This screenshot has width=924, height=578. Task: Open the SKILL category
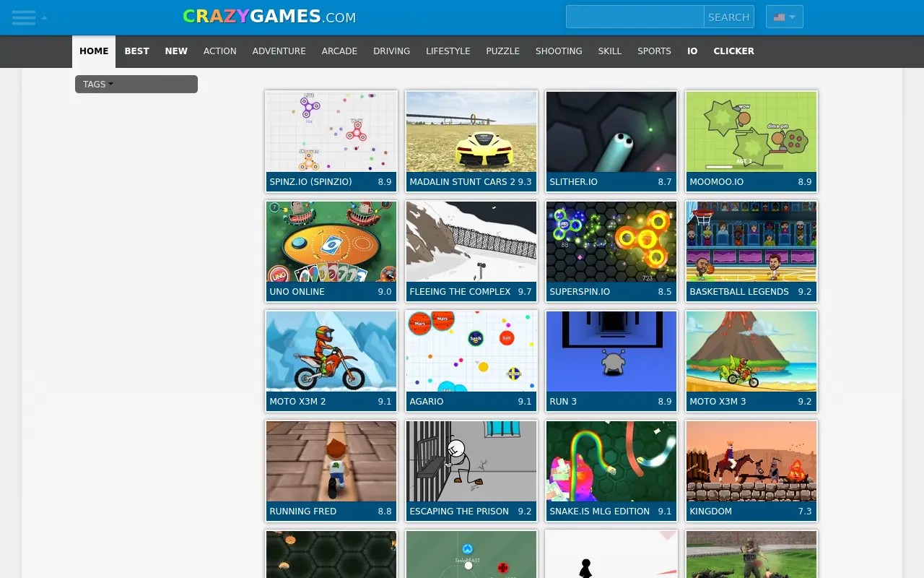pyautogui.click(x=609, y=51)
